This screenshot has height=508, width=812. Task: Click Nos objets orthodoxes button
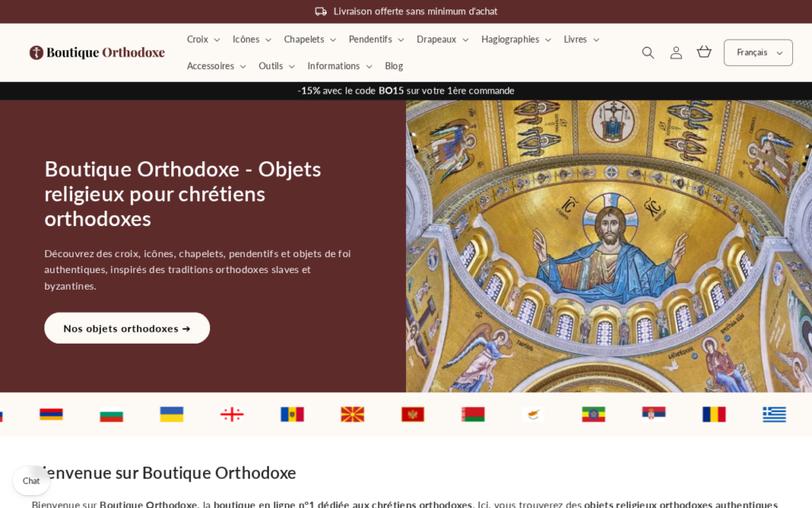(127, 328)
